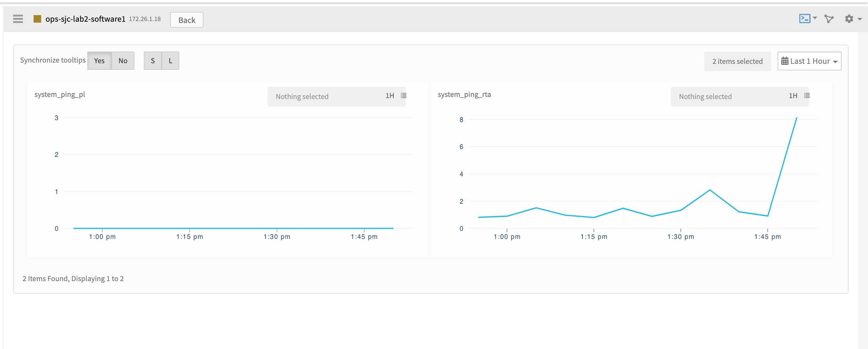Click the Back button
The image size is (868, 349).
click(187, 20)
